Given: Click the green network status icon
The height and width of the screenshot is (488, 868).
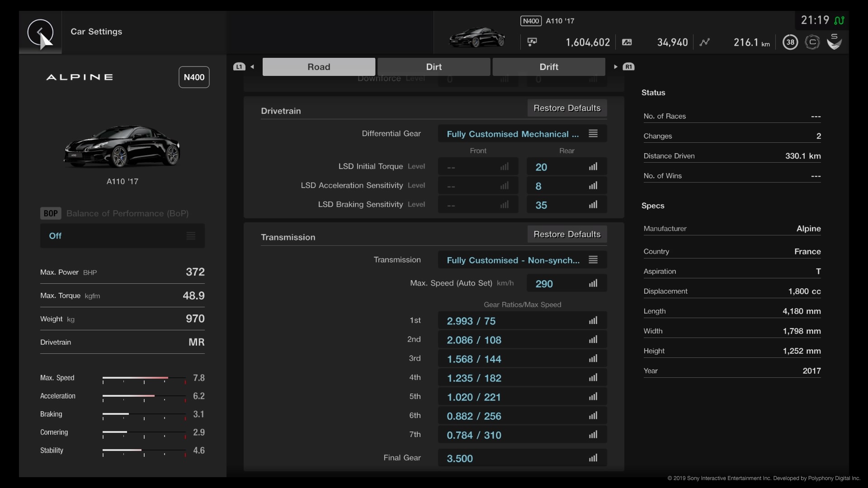Looking at the screenshot, I should click(x=840, y=20).
